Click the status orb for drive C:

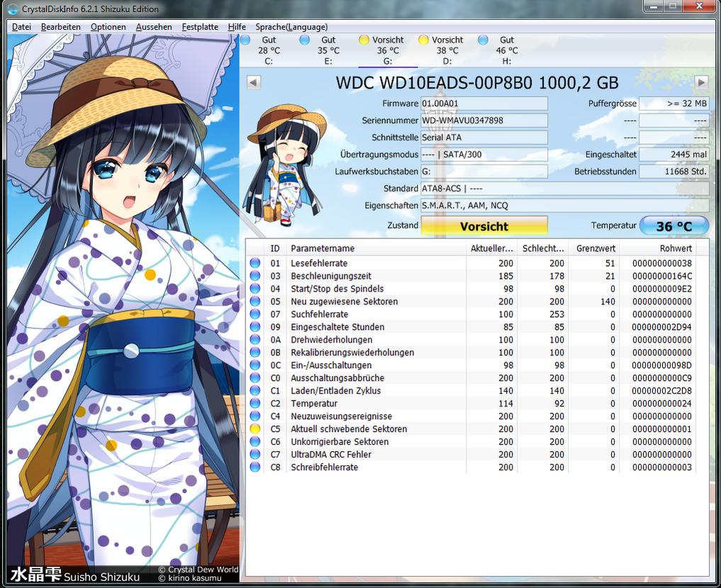point(245,40)
